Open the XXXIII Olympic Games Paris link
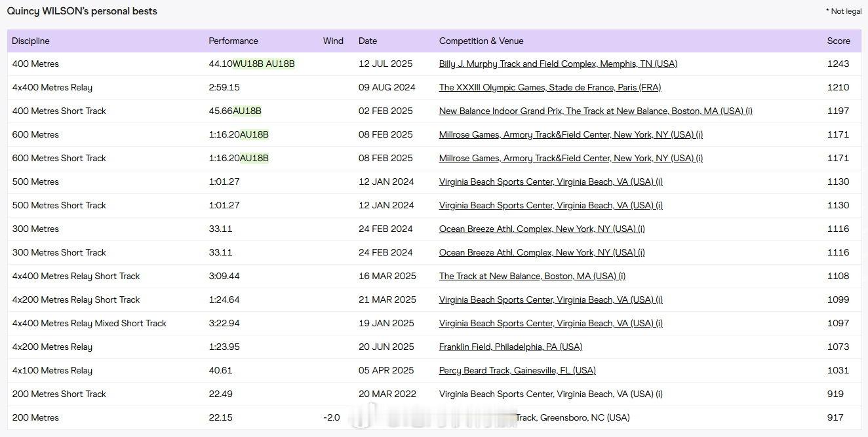 coord(550,88)
